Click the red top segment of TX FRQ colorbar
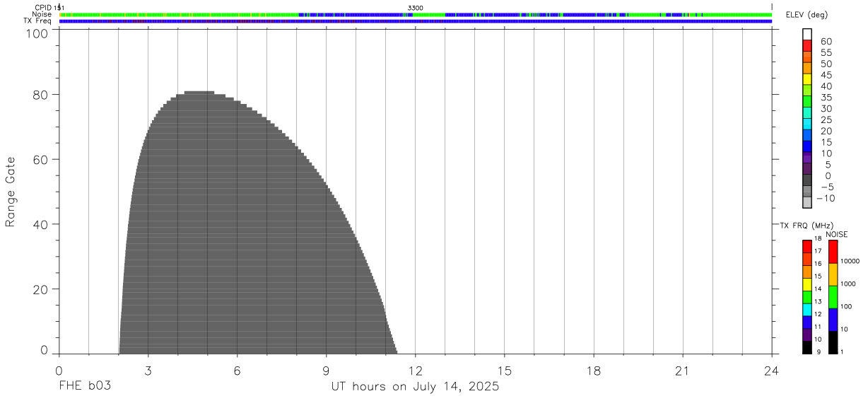Image resolution: width=868 pixels, height=401 pixels. pyautogui.click(x=807, y=247)
